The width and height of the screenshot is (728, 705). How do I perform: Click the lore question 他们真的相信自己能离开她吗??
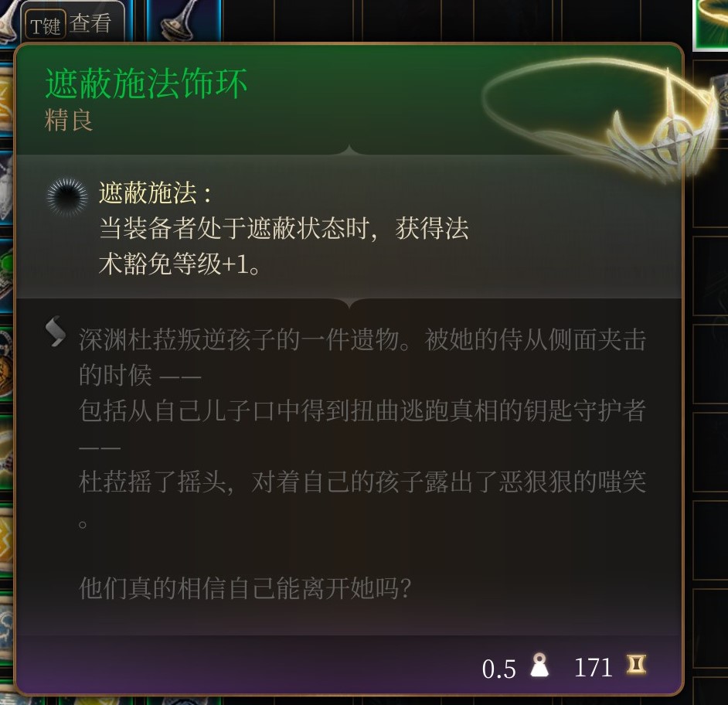pyautogui.click(x=245, y=588)
